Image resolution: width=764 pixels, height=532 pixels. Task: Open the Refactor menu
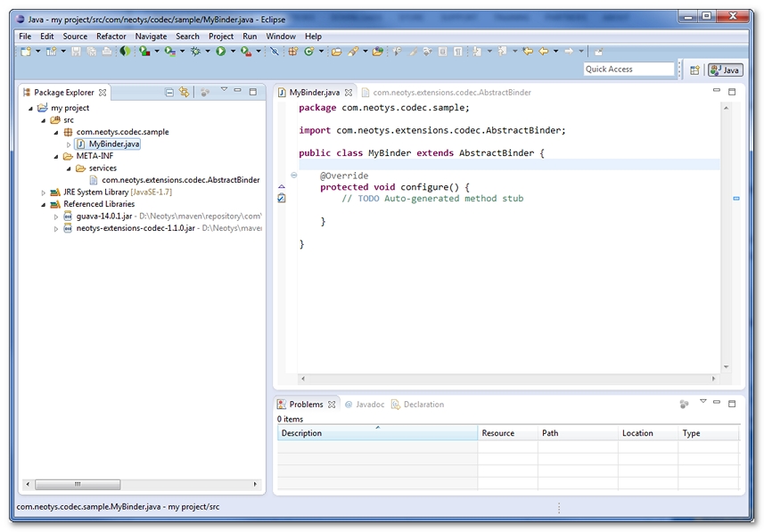point(111,37)
